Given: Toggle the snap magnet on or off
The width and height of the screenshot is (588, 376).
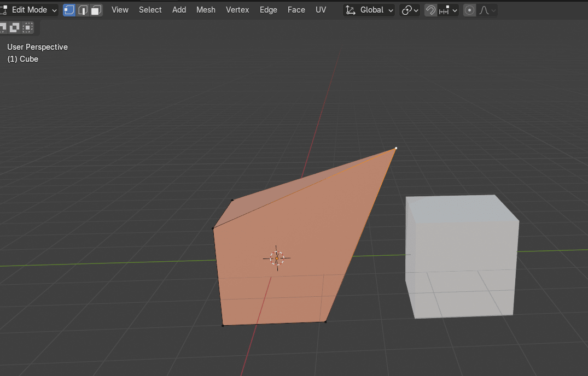Looking at the screenshot, I should click(x=430, y=10).
